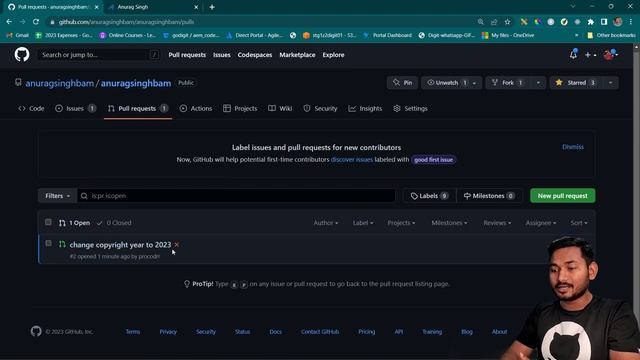Switch to the Anurag Singh browser tab

[153, 7]
